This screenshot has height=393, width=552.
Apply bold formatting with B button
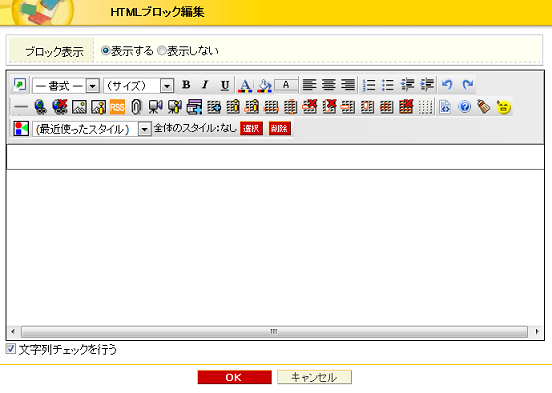click(186, 85)
